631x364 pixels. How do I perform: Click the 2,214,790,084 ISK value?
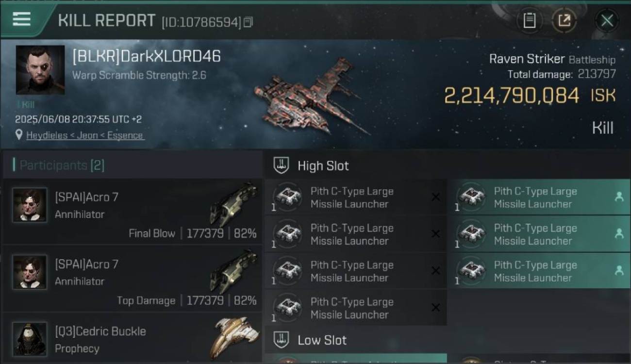click(529, 96)
